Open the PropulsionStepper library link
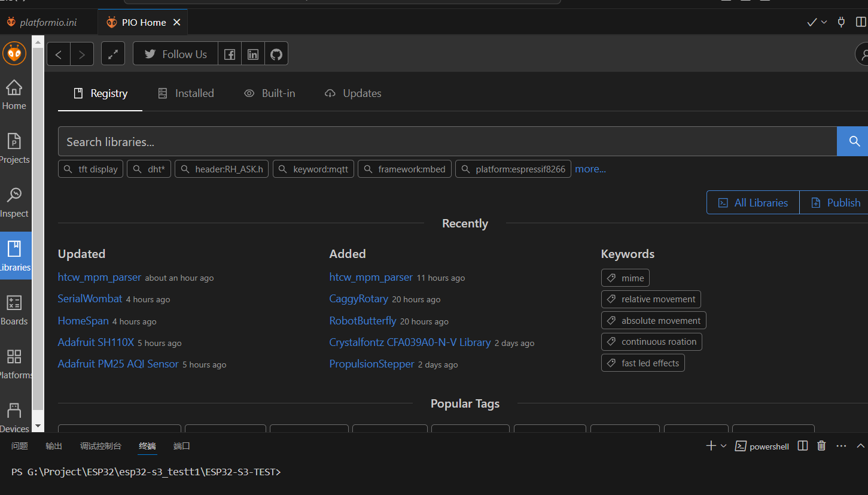 click(x=371, y=364)
